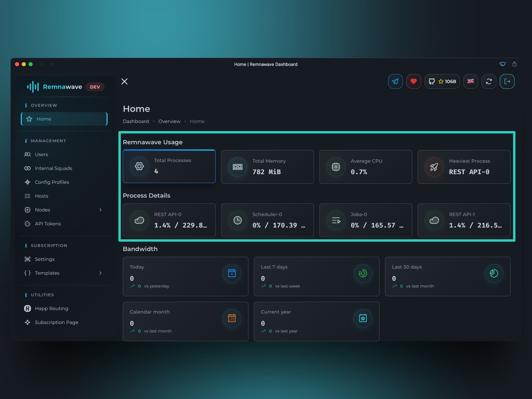The height and width of the screenshot is (399, 532).
Task: Select the Total Processes card
Action: [x=169, y=166]
